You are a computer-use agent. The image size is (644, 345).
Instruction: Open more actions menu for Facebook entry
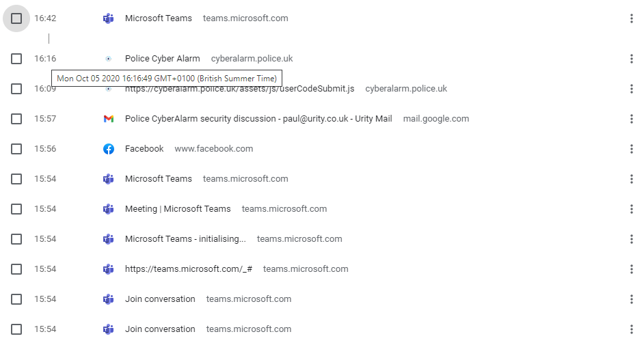tap(632, 149)
